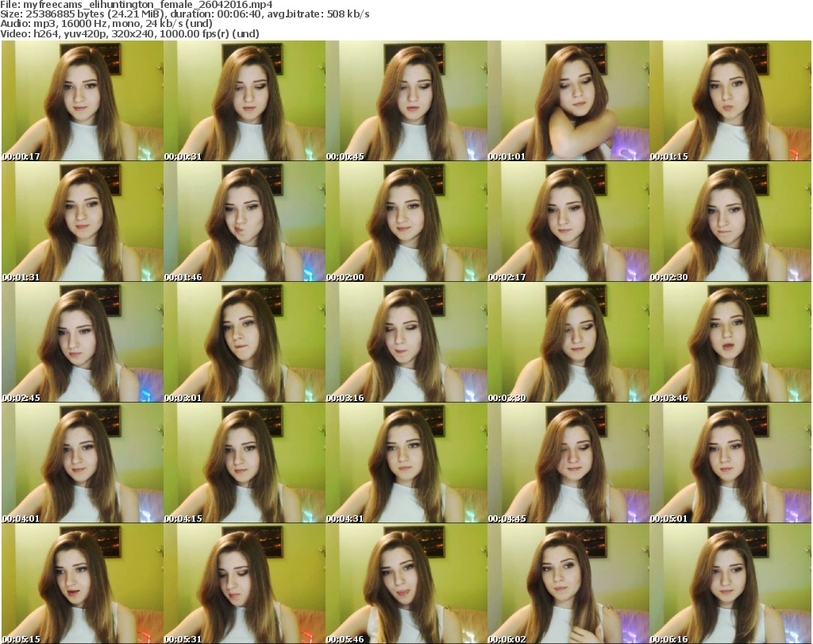Click the Audio mp3 info line

click(x=106, y=24)
